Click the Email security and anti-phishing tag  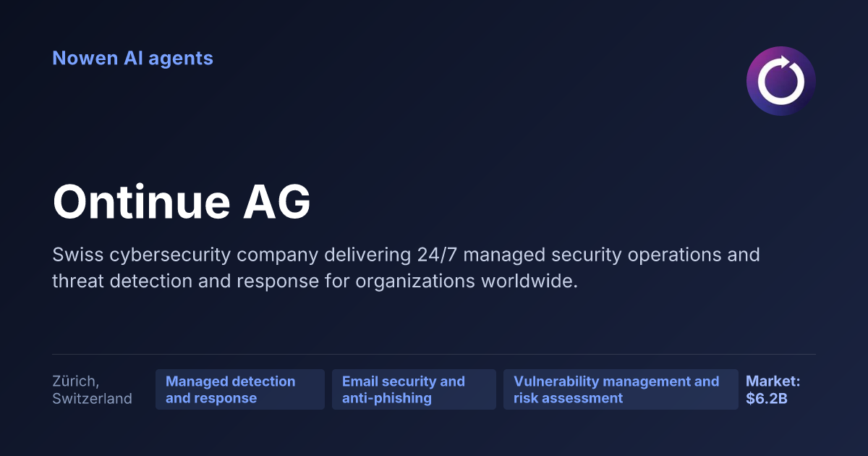pos(414,389)
